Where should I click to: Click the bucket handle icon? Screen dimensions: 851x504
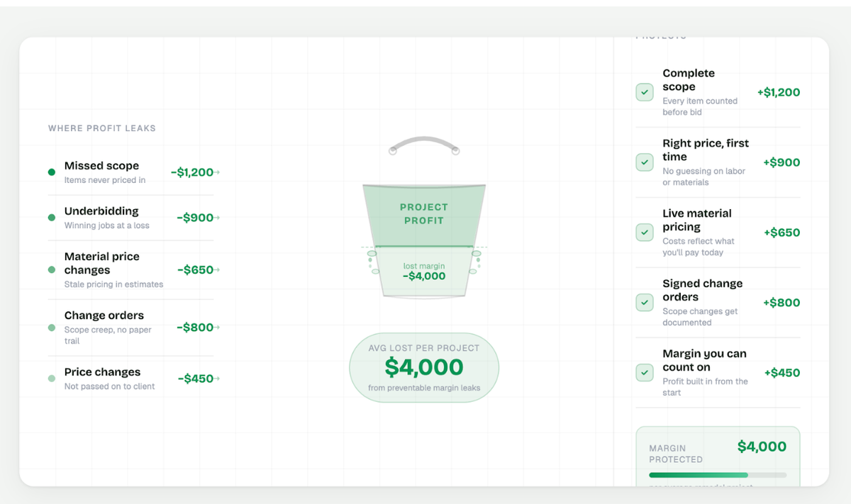424,144
